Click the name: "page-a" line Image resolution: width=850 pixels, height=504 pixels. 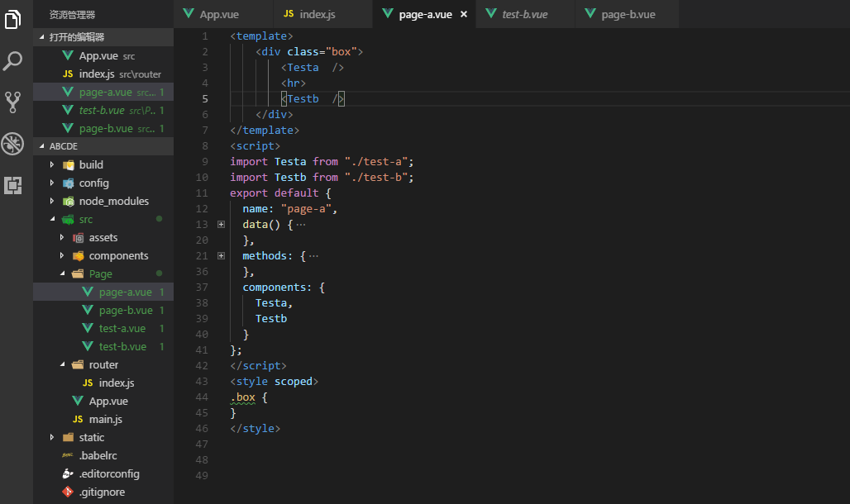(x=289, y=209)
